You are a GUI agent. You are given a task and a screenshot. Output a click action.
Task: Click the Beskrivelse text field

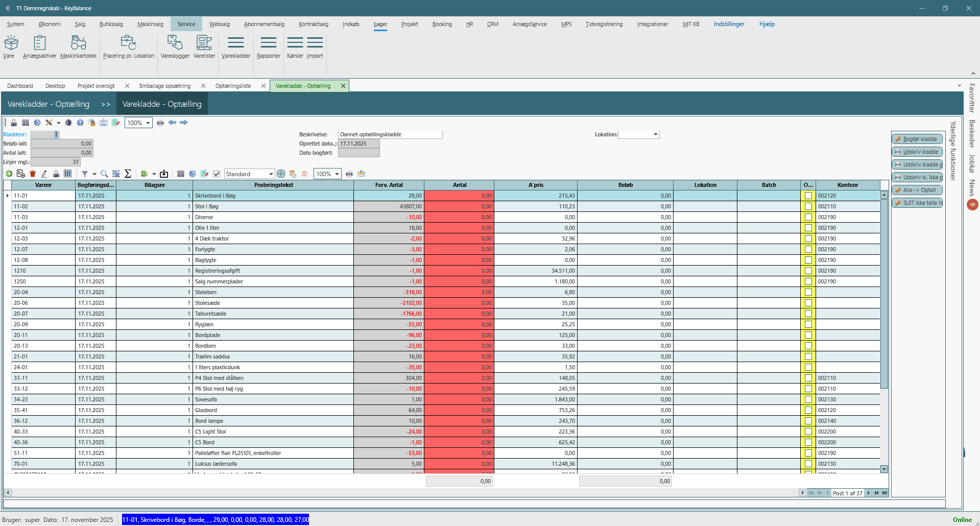[x=390, y=135]
